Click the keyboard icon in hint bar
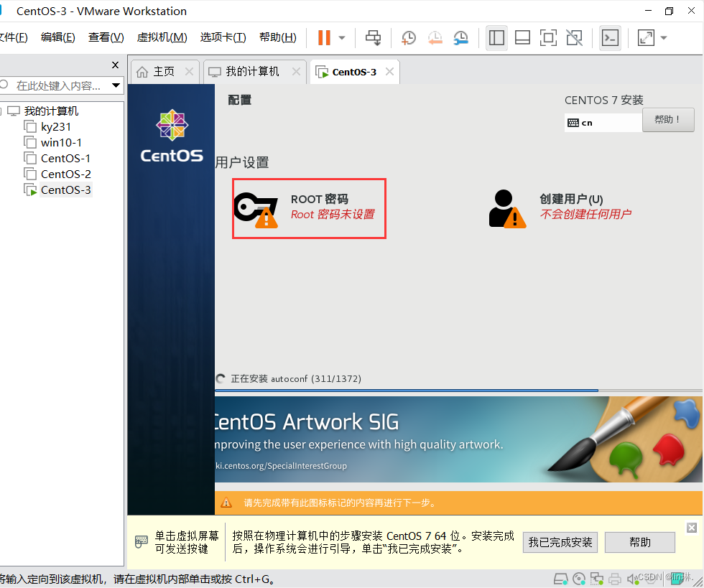 point(141,541)
